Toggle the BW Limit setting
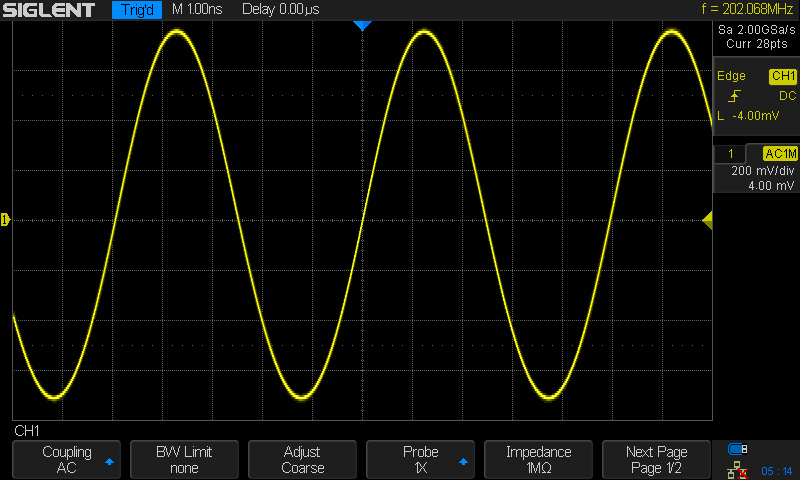The height and width of the screenshot is (480, 800). pyautogui.click(x=184, y=460)
